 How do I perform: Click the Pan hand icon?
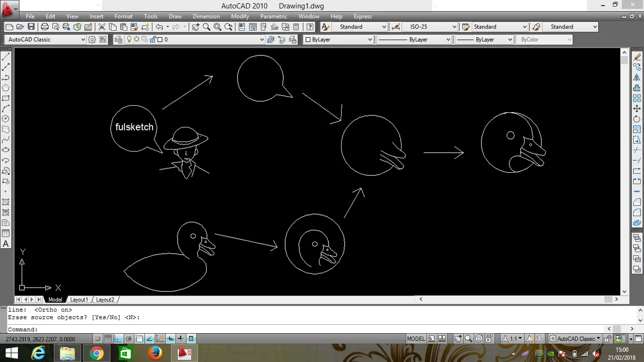[195, 27]
